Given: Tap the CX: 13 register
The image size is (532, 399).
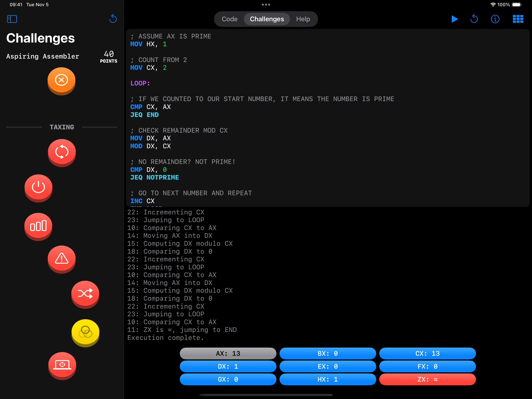Looking at the screenshot, I should (427, 353).
